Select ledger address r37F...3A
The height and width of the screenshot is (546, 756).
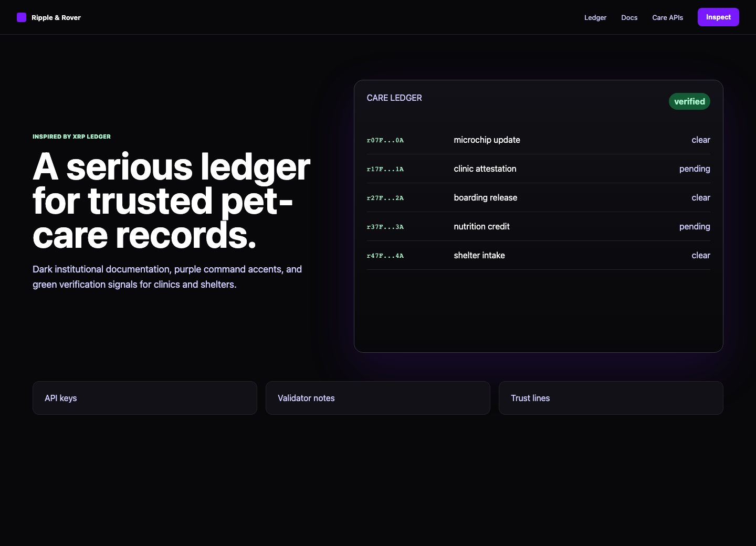tap(385, 227)
